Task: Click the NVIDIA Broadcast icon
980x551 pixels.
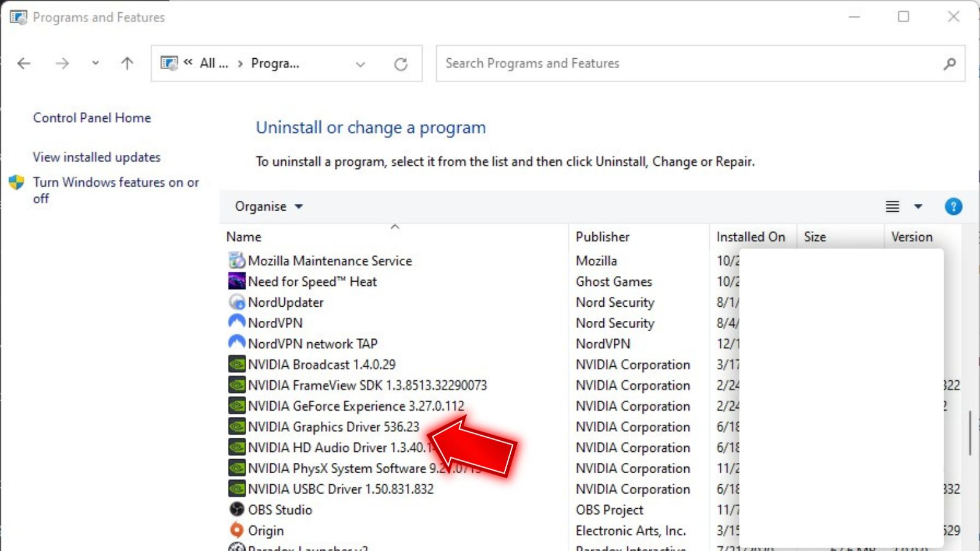Action: (236, 364)
